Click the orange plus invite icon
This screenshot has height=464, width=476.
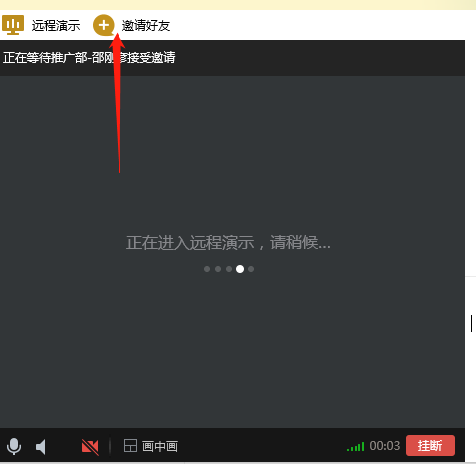(104, 25)
